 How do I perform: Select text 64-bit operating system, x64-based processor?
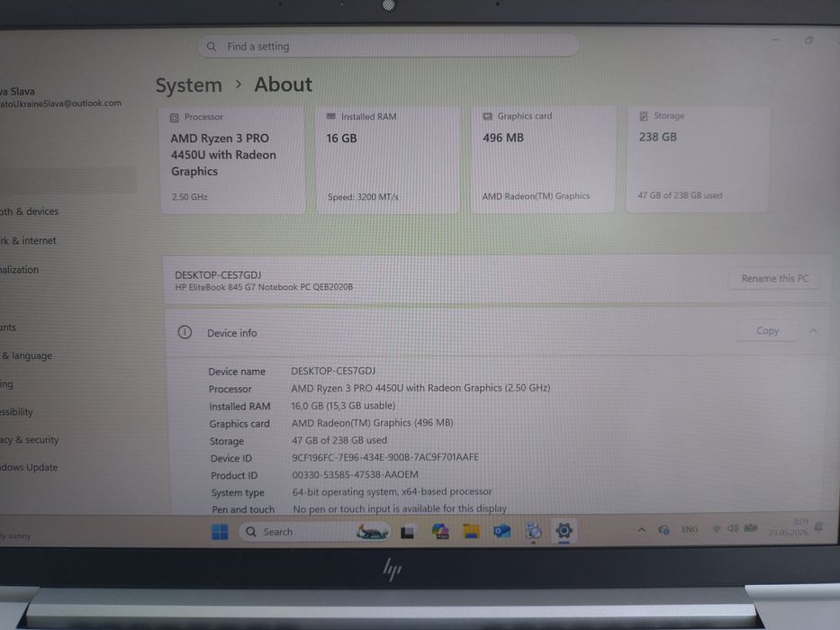click(393, 491)
